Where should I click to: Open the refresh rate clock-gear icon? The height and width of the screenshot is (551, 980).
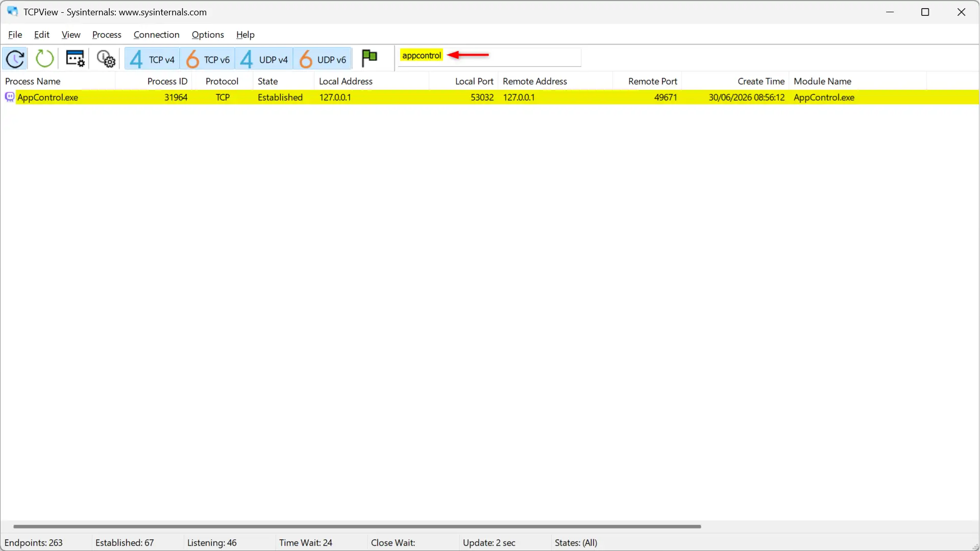(106, 59)
